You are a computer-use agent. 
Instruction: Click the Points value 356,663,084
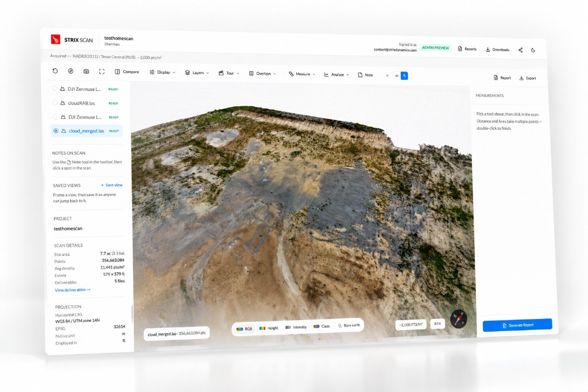(113, 260)
